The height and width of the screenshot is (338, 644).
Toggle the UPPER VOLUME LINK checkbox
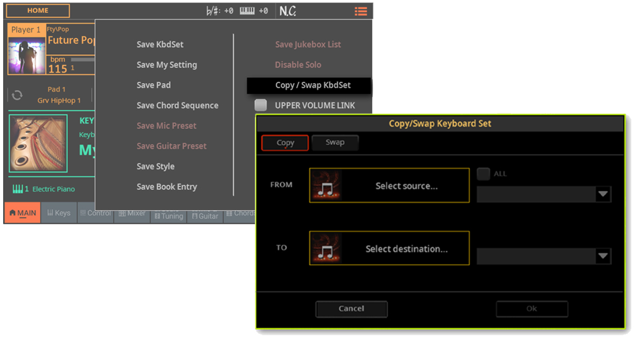click(261, 105)
